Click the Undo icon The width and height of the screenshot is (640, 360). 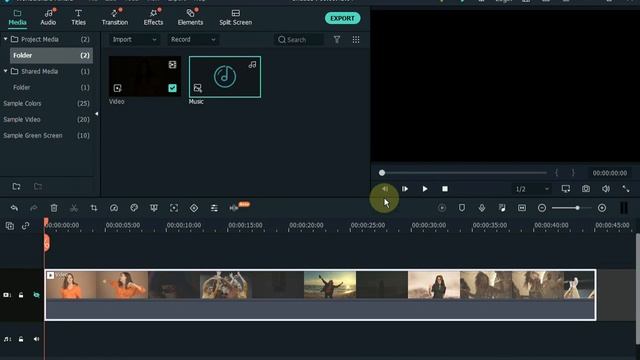[x=14, y=208]
